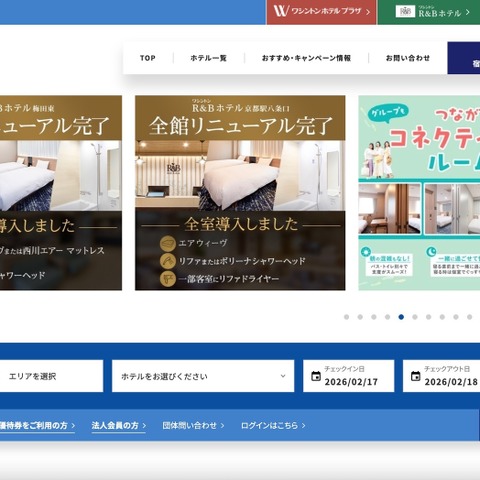
Task: Open the ホテル一覧 hotel list menu
Action: click(209, 58)
